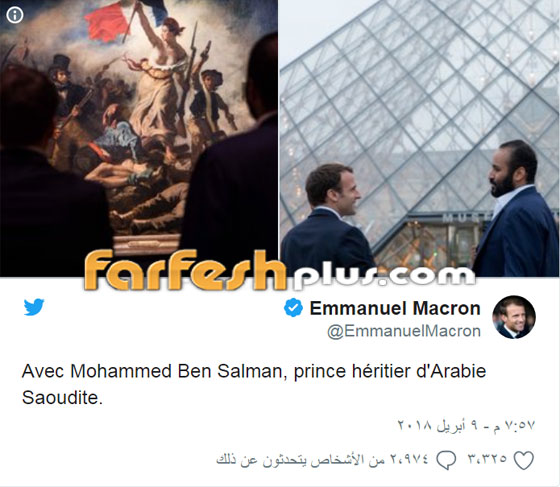Click the reply speech bubble icon

point(446,460)
